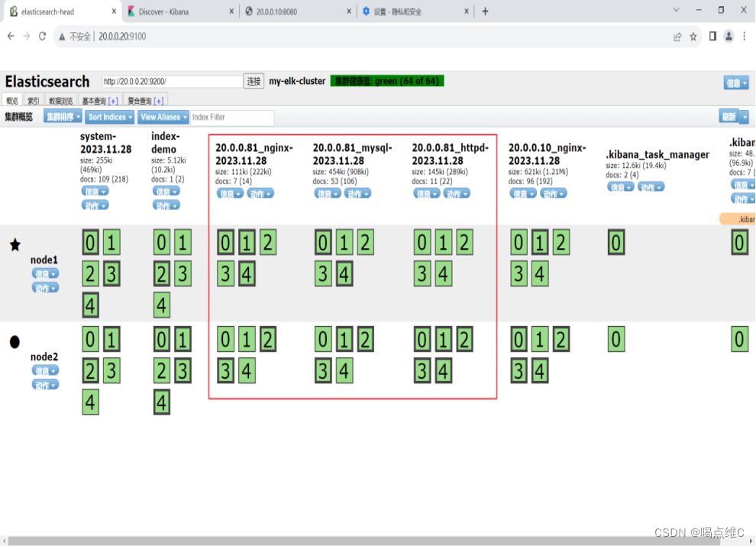Switch to the 概览 tab

12,100
